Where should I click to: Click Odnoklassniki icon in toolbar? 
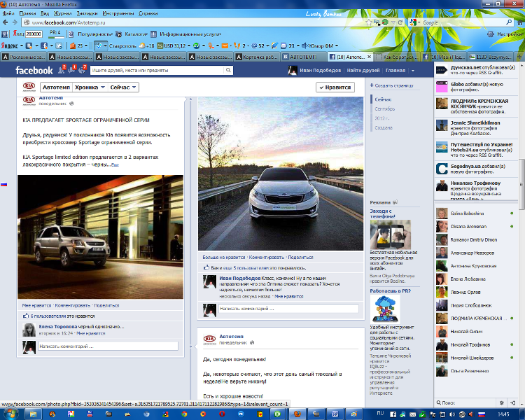pyautogui.click(x=211, y=45)
